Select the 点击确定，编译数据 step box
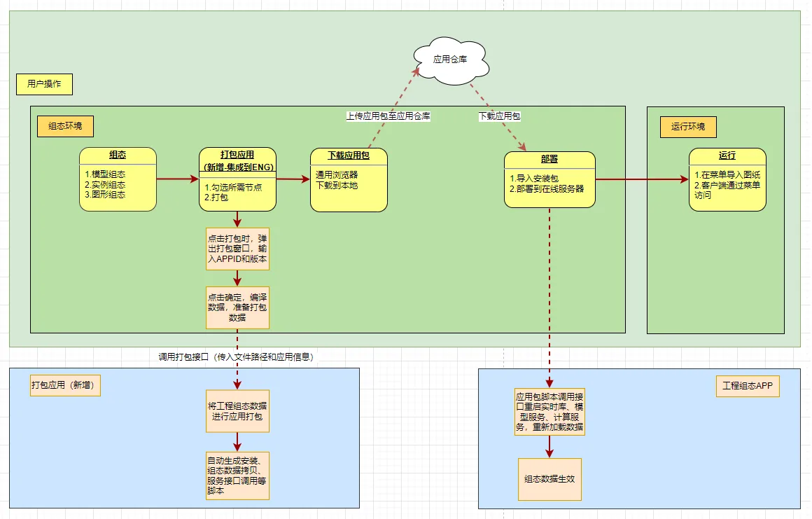 tap(238, 307)
